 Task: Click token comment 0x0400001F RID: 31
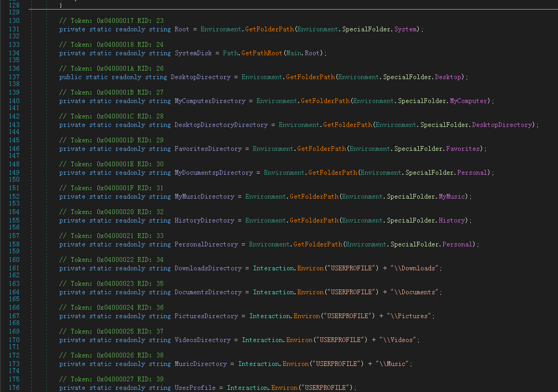coord(112,188)
